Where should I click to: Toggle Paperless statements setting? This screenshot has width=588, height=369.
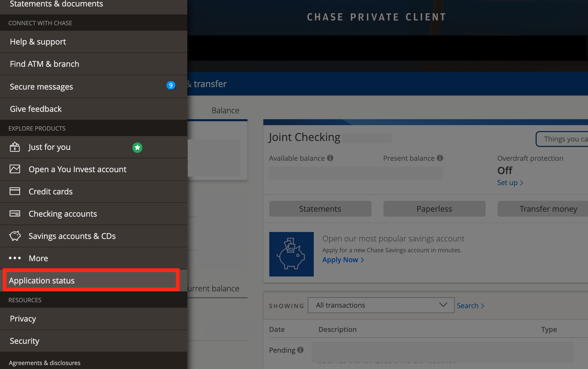coord(434,209)
